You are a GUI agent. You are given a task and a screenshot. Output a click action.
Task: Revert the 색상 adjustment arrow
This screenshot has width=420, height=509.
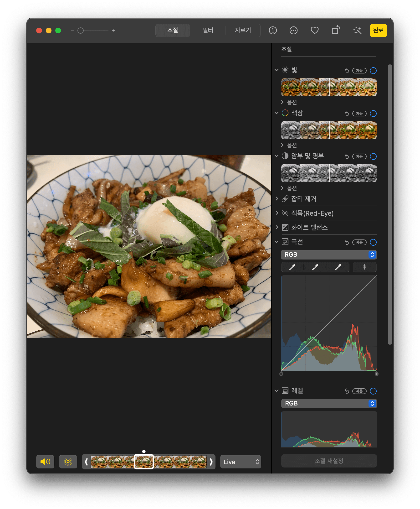[347, 114]
